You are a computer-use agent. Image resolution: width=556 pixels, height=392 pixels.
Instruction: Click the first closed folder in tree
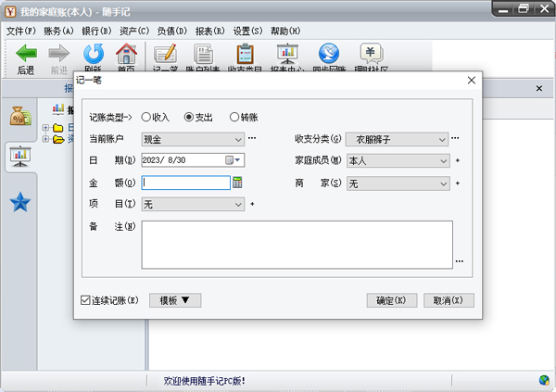point(58,127)
